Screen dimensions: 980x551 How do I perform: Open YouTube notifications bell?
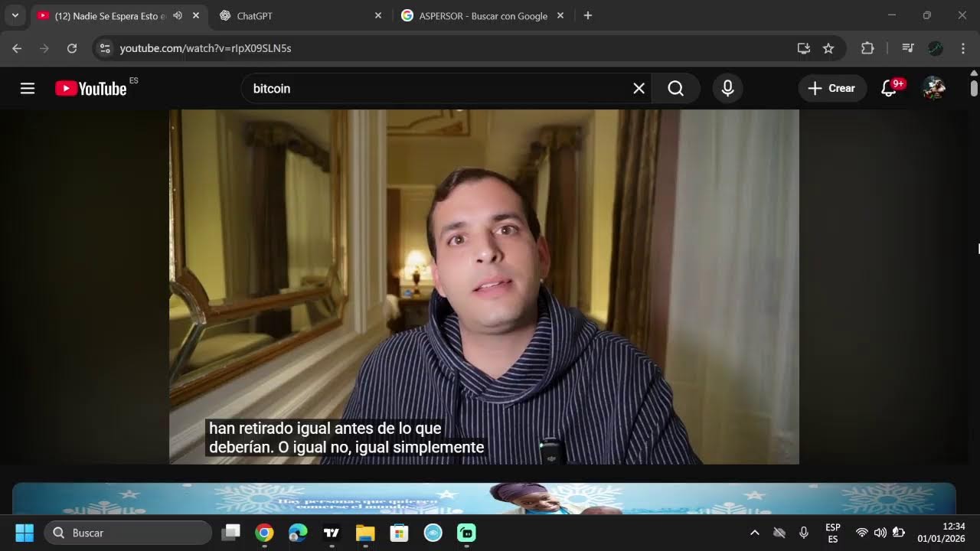[889, 89]
